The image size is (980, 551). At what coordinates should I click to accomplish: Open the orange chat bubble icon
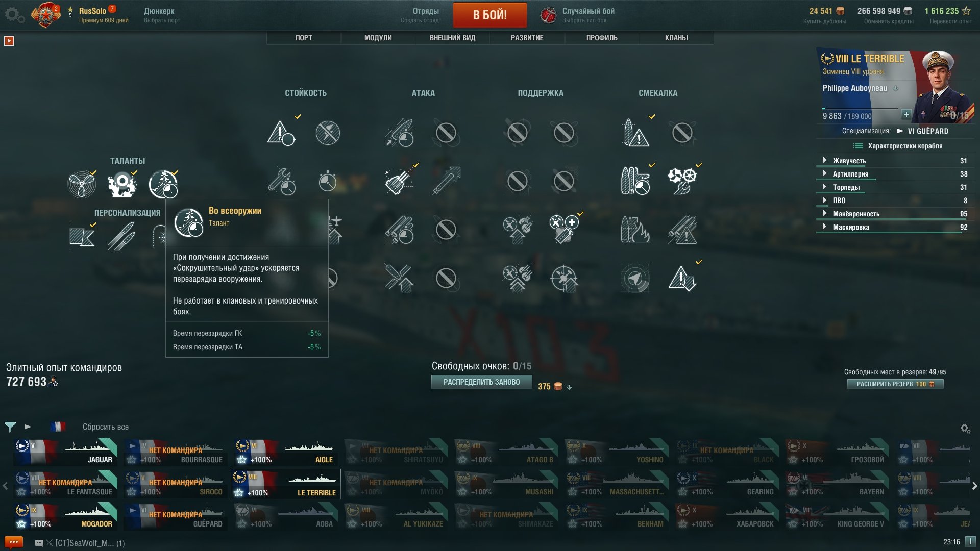pyautogui.click(x=13, y=542)
